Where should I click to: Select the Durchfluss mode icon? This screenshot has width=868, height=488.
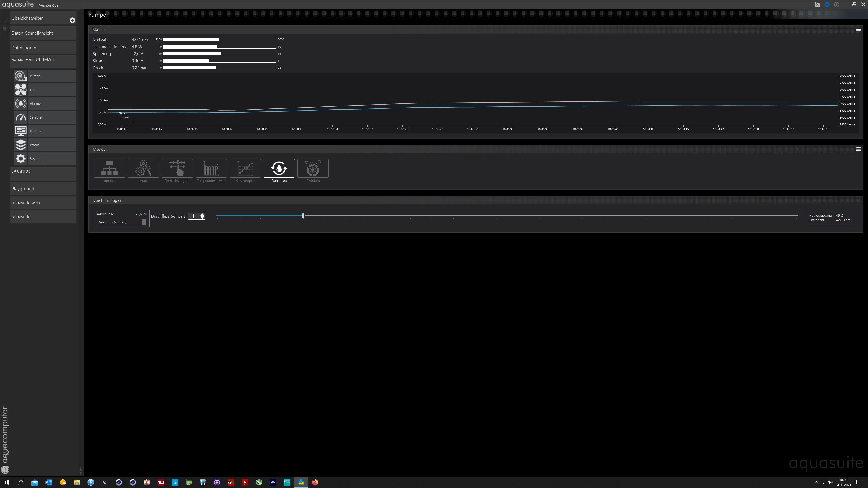279,168
